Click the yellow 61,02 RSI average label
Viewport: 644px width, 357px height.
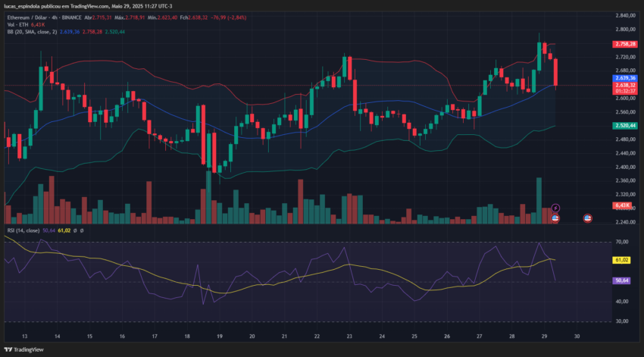(x=621, y=260)
